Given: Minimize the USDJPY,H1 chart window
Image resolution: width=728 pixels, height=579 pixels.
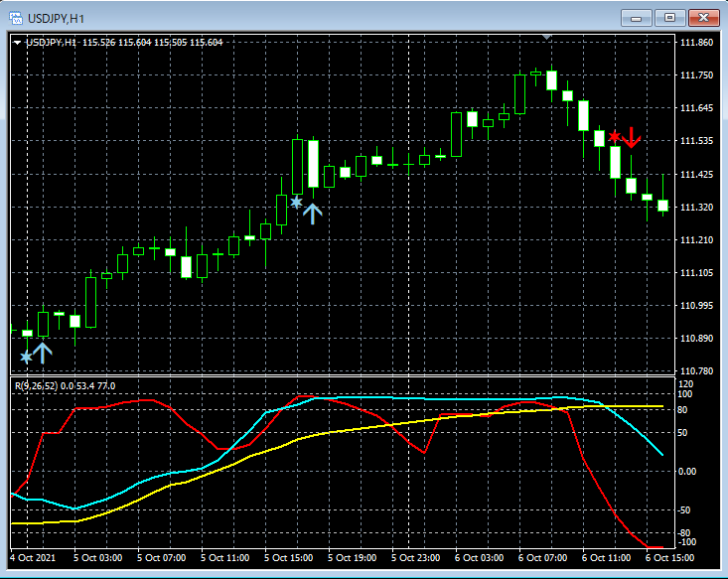Looking at the screenshot, I should click(636, 17).
